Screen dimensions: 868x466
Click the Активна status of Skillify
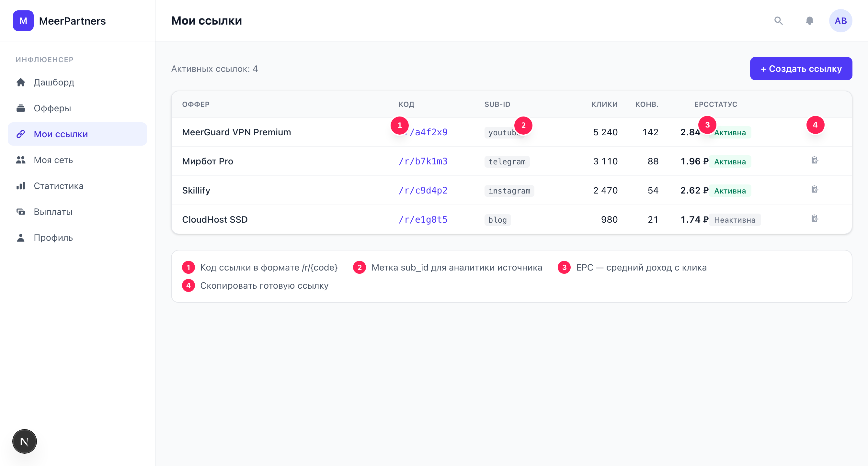730,191
